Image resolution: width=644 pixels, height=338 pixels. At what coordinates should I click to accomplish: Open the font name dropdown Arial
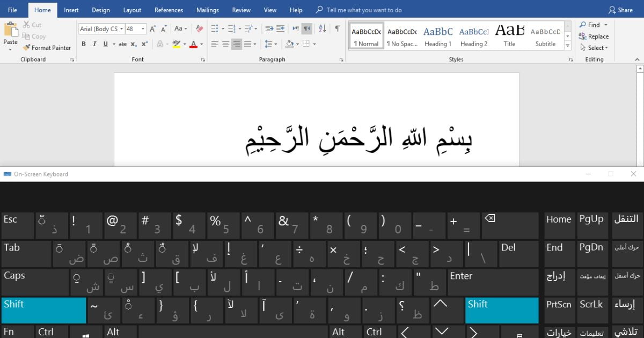122,29
